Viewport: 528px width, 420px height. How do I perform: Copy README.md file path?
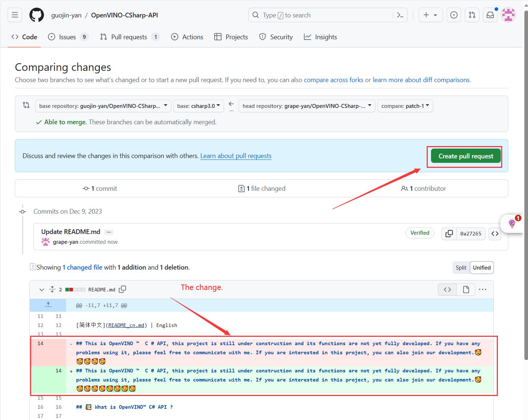click(123, 289)
